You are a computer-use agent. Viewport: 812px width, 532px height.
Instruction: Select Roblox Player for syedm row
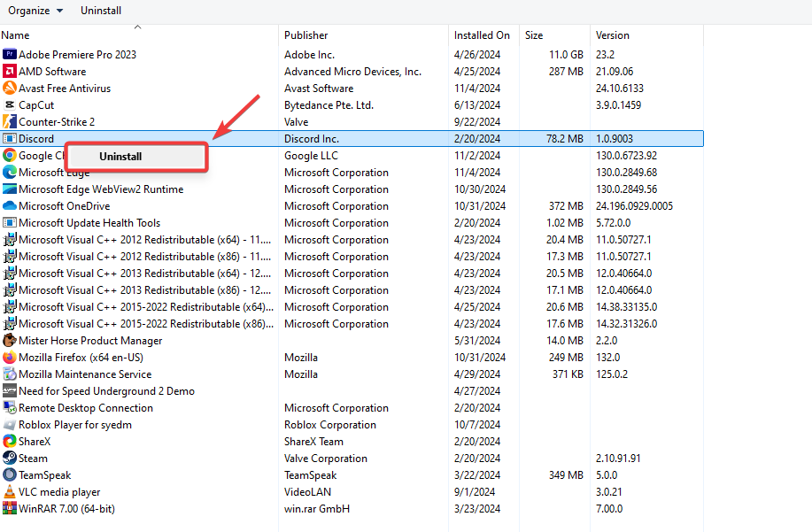pyautogui.click(x=75, y=425)
